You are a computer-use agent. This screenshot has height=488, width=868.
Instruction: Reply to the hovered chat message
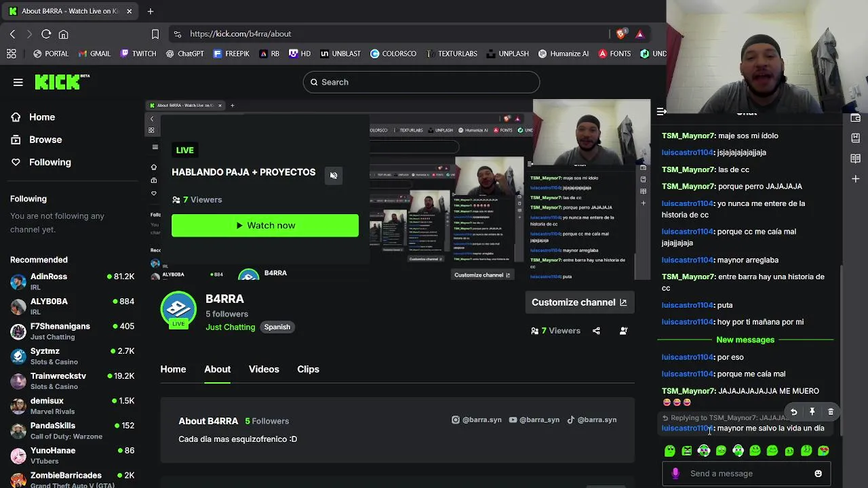[x=793, y=411]
